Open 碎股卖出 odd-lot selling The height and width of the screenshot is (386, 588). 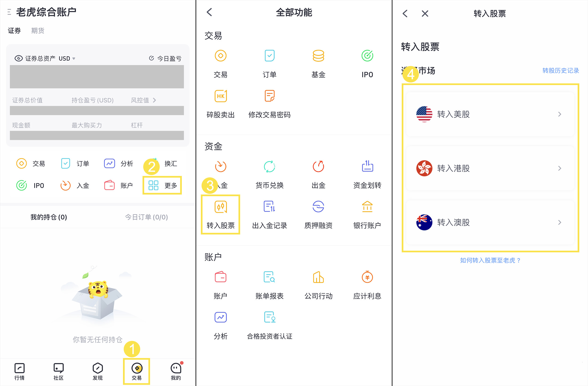coord(221,104)
